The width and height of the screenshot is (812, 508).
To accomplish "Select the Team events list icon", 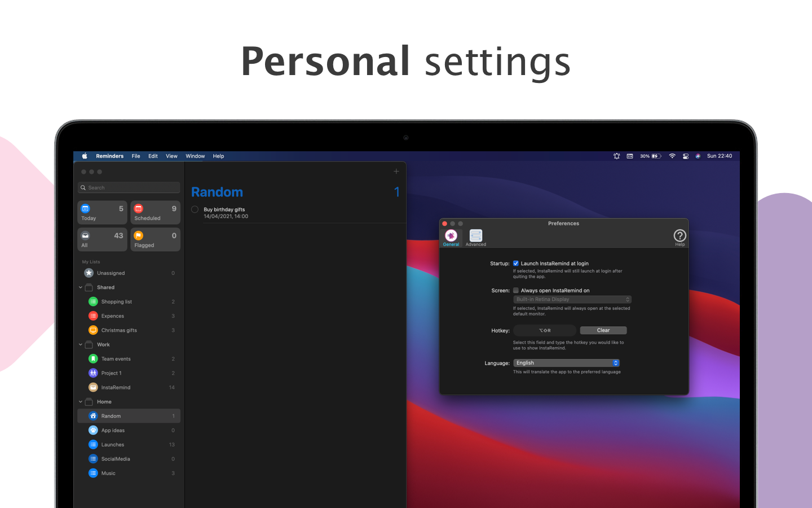I will [x=93, y=359].
